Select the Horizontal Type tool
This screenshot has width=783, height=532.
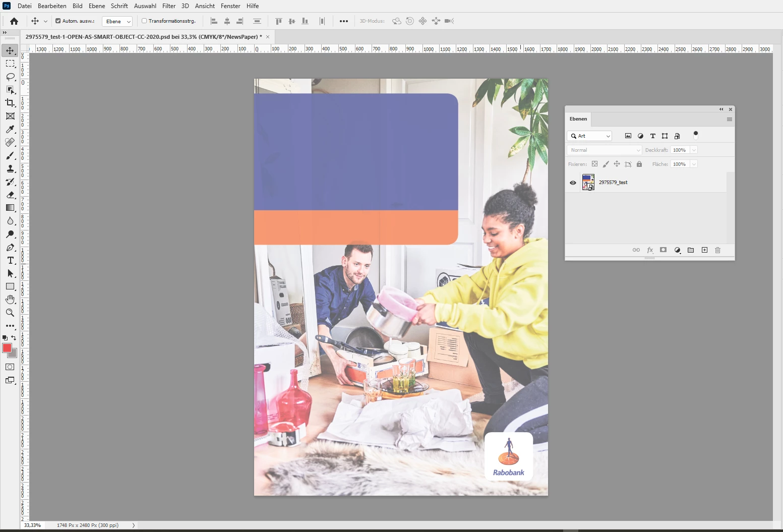coord(10,260)
